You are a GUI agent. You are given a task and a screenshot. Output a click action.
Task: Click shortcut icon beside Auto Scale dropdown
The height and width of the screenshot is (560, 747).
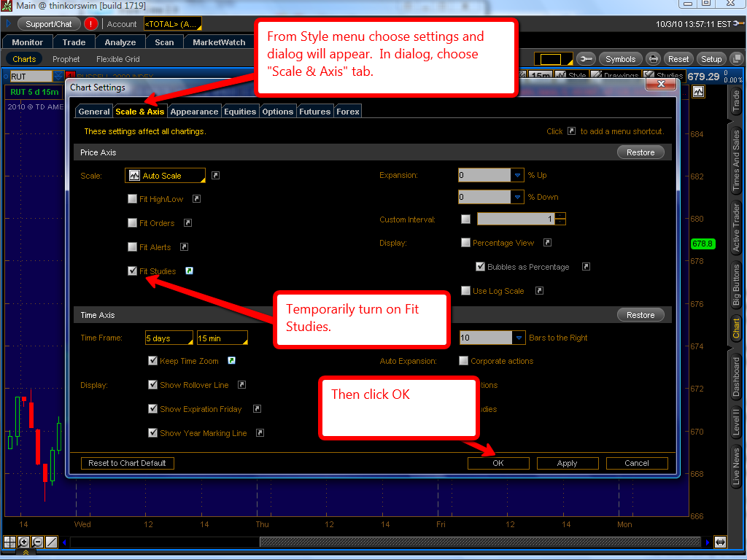click(x=215, y=175)
